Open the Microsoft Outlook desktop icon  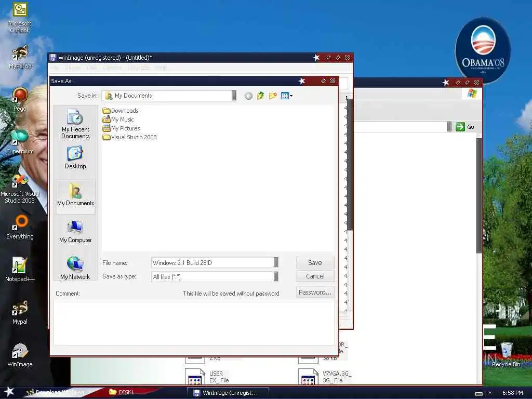coord(20,18)
